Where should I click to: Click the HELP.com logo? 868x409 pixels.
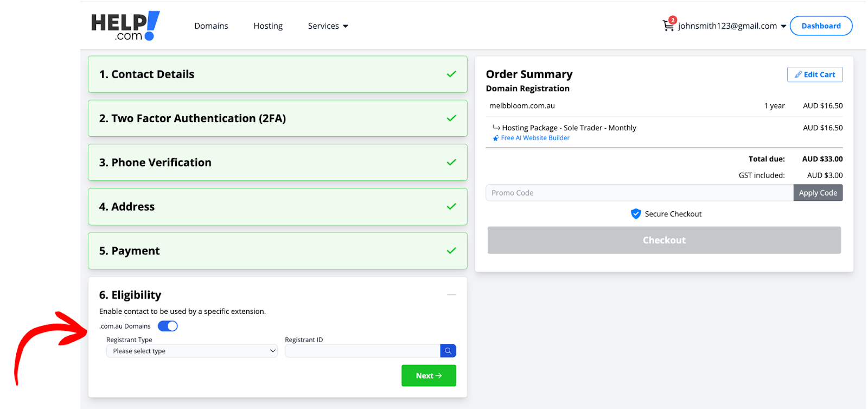coord(125,26)
